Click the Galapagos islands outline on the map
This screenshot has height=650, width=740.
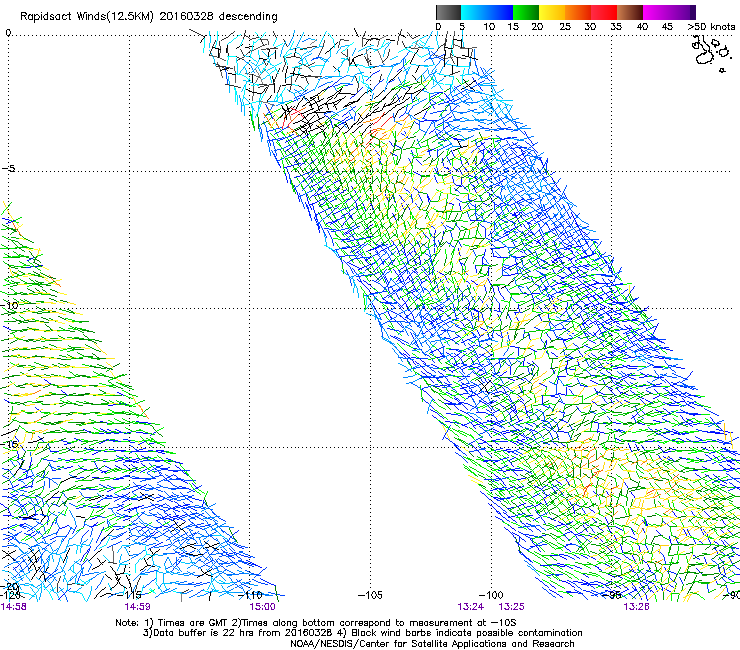coord(710,53)
